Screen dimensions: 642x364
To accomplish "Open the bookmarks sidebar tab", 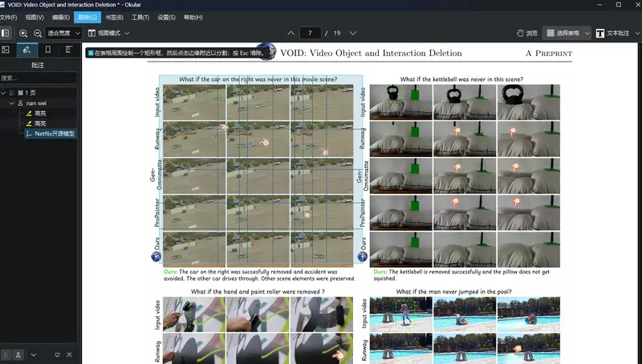I will click(47, 50).
